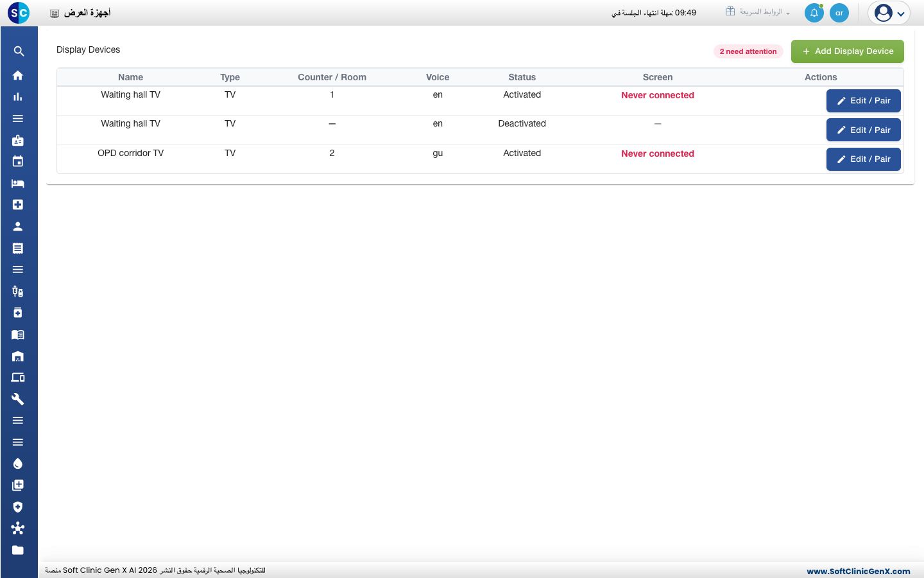
Task: Open www.SoftClinicGenX.com footer link
Action: 859,571
